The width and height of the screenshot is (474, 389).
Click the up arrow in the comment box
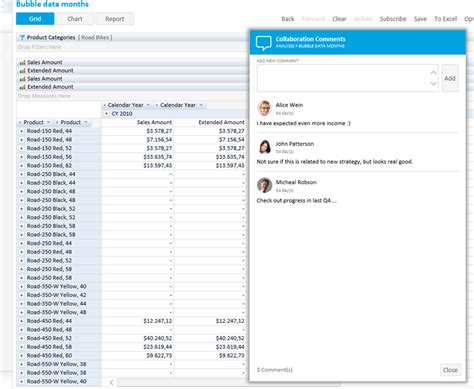click(x=433, y=72)
